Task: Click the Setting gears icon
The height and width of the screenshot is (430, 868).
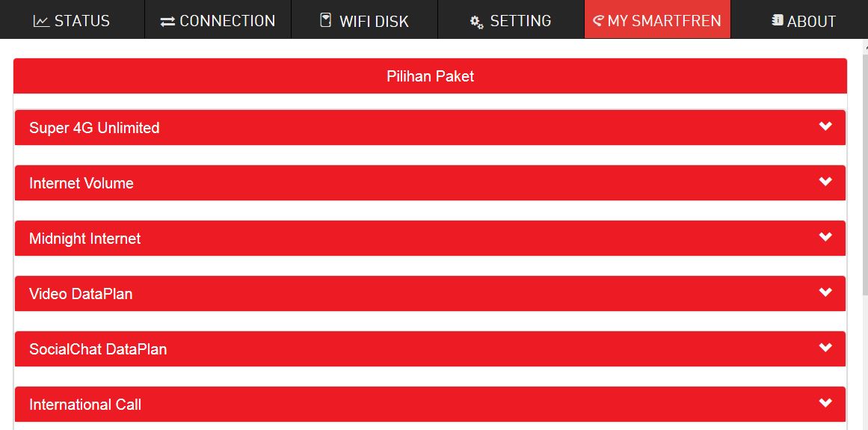Action: click(476, 22)
